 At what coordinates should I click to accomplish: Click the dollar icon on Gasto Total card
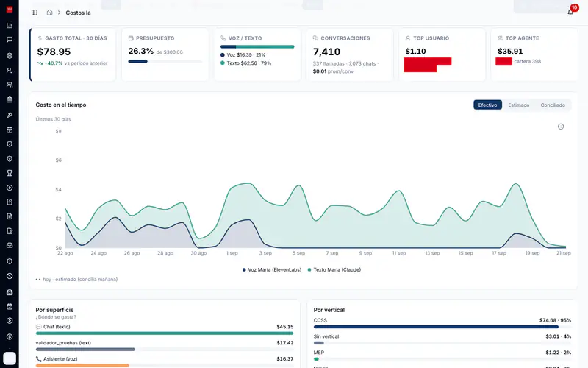[x=40, y=38]
